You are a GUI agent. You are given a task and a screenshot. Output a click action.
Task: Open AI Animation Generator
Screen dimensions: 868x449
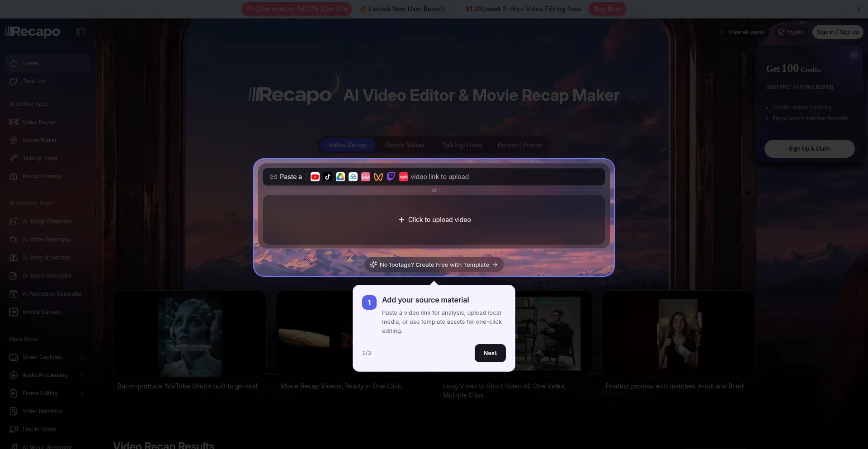[x=47, y=294]
